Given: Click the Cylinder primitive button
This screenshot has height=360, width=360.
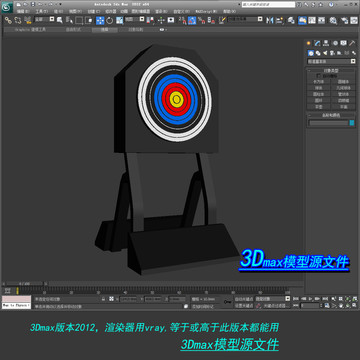Looking at the screenshot, I should [x=319, y=94].
